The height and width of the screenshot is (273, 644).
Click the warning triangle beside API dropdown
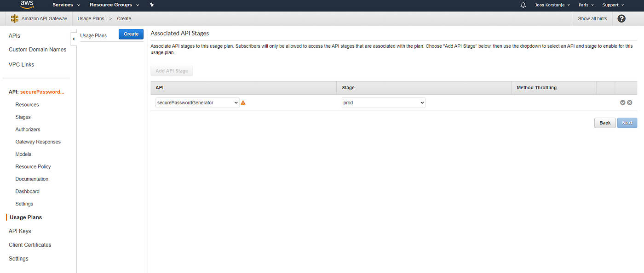point(243,103)
